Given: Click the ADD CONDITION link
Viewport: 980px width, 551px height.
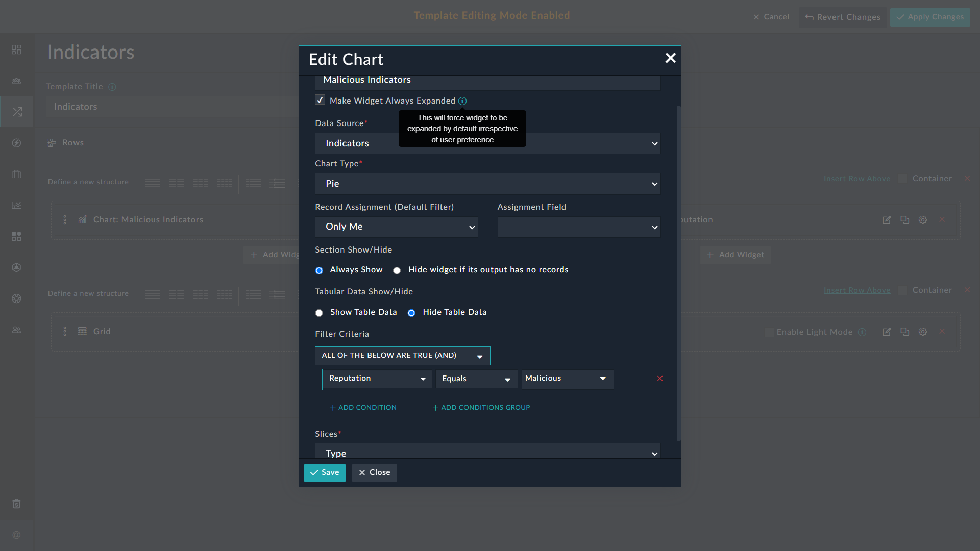Looking at the screenshot, I should pyautogui.click(x=363, y=407).
